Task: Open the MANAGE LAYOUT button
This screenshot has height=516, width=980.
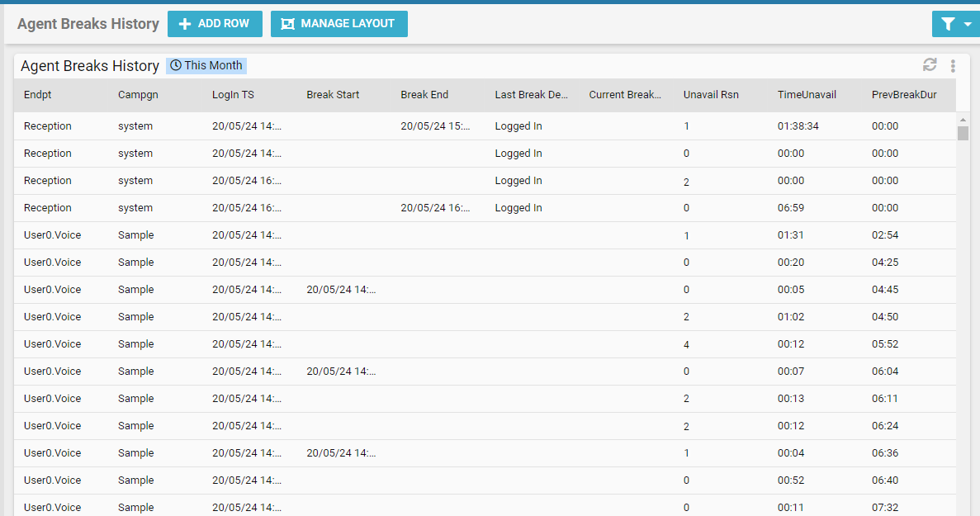Action: (339, 24)
